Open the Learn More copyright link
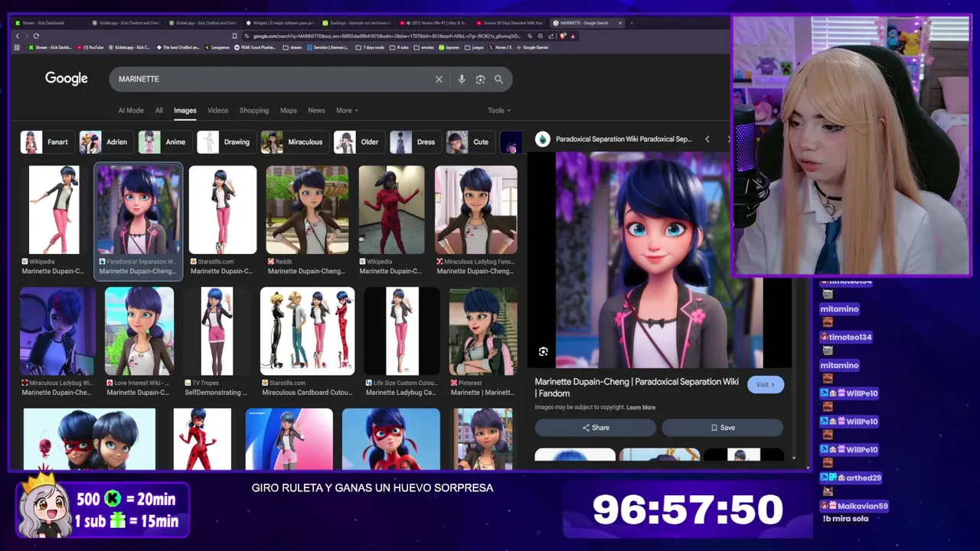The width and height of the screenshot is (980, 551). [x=641, y=407]
